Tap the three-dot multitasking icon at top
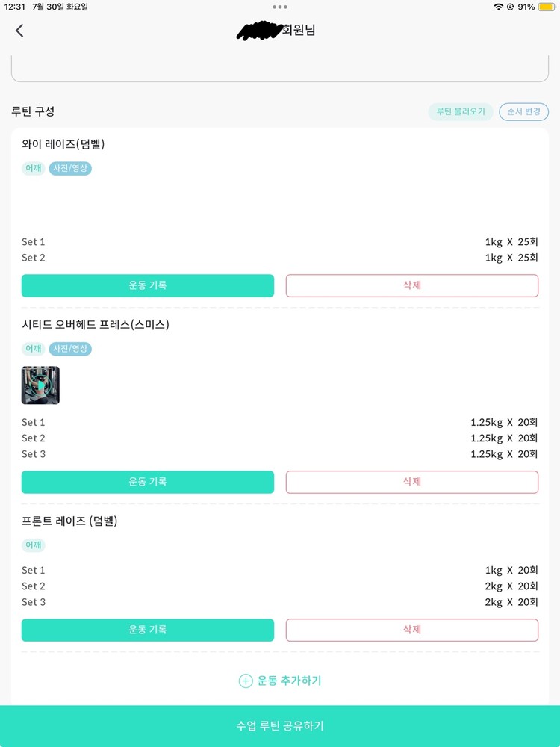This screenshot has height=747, width=560. click(x=280, y=7)
